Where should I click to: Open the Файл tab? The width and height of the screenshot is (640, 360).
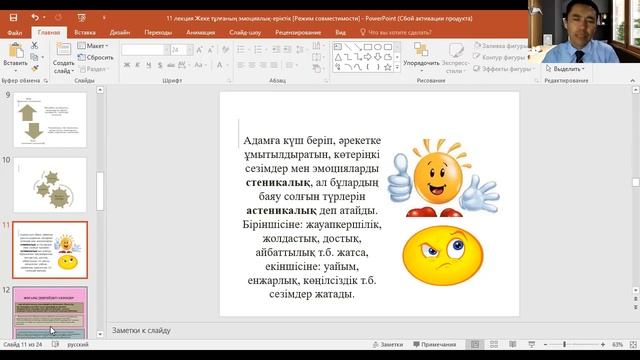(x=15, y=32)
